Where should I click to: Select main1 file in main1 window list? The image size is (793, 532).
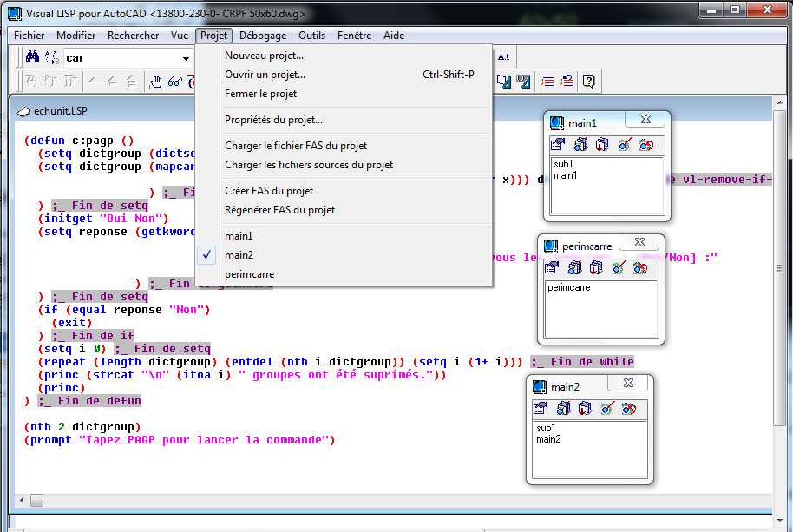[x=566, y=175]
